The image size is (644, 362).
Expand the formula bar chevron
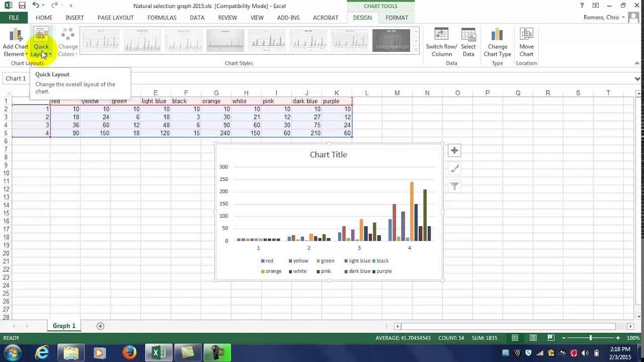pyautogui.click(x=637, y=78)
